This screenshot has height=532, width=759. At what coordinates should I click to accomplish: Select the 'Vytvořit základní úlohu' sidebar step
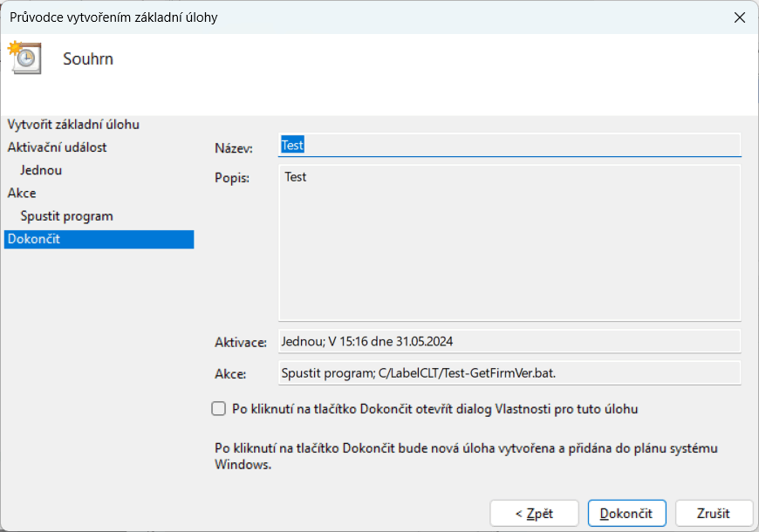73,125
